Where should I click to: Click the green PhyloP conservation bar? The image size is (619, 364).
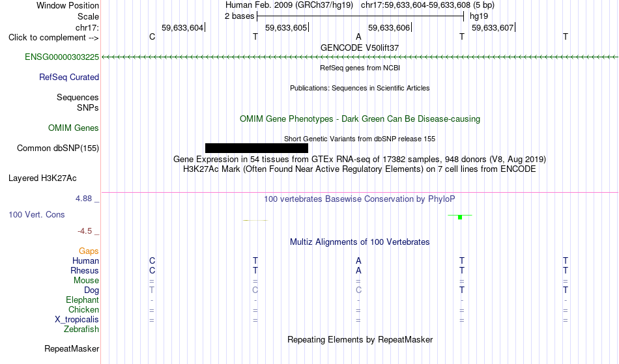coord(460,216)
